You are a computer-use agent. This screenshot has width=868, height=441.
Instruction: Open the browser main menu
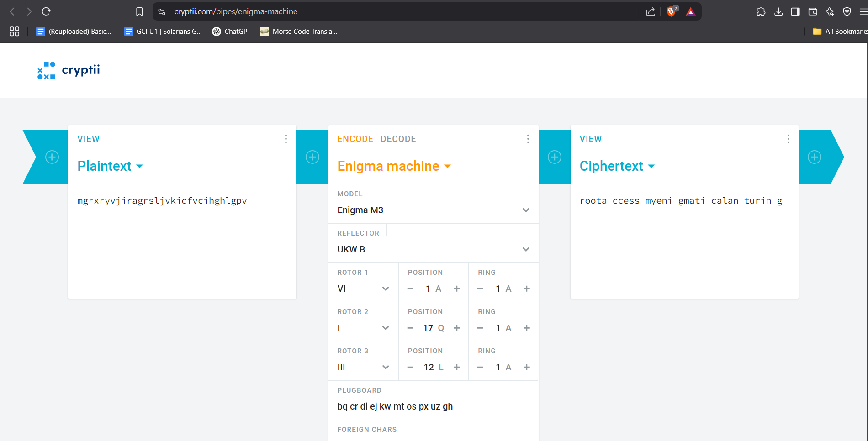(x=863, y=11)
